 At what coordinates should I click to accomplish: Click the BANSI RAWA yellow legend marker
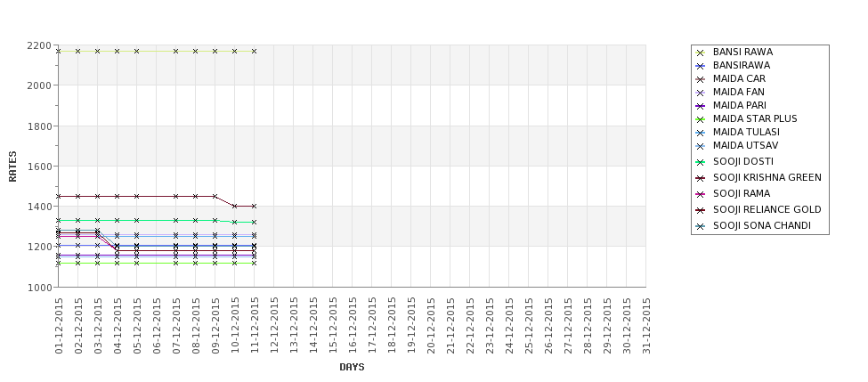point(701,53)
